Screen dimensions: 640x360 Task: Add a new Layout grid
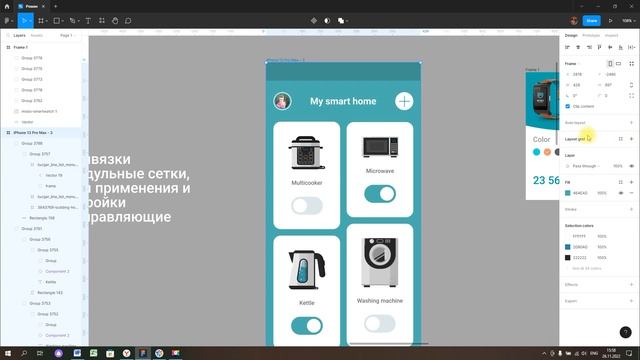(x=631, y=139)
